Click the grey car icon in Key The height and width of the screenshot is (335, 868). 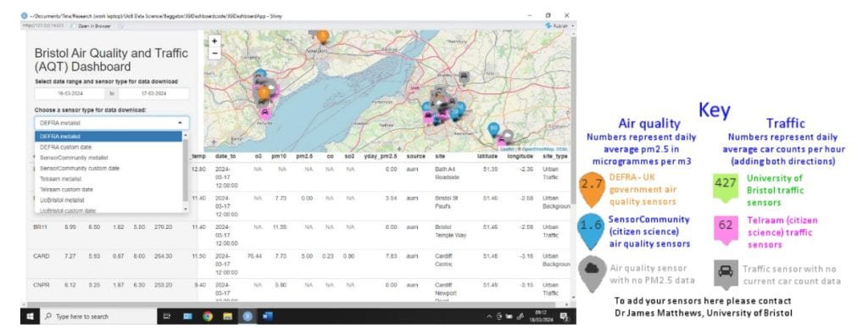pyautogui.click(x=726, y=274)
